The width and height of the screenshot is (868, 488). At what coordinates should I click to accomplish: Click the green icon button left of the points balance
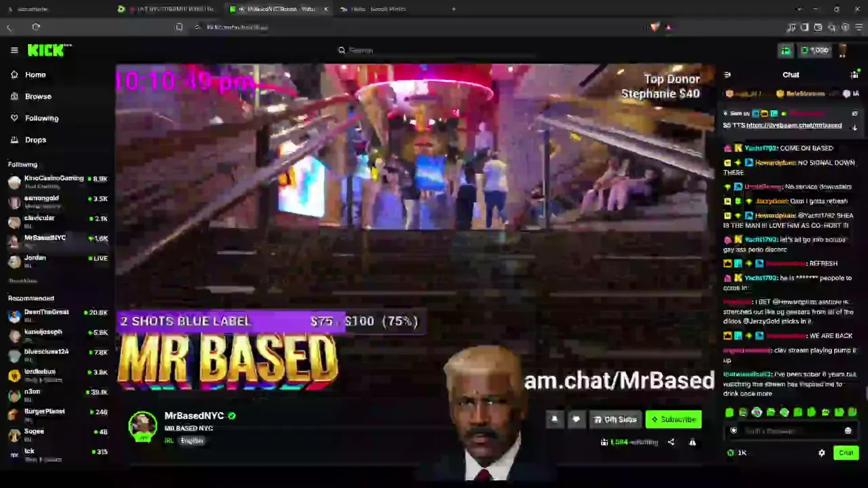point(785,50)
